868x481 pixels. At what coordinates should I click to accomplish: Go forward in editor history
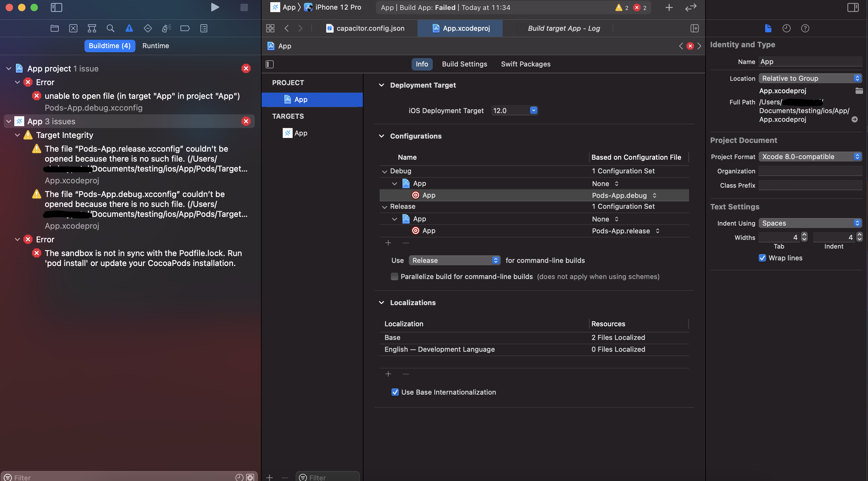click(x=300, y=28)
